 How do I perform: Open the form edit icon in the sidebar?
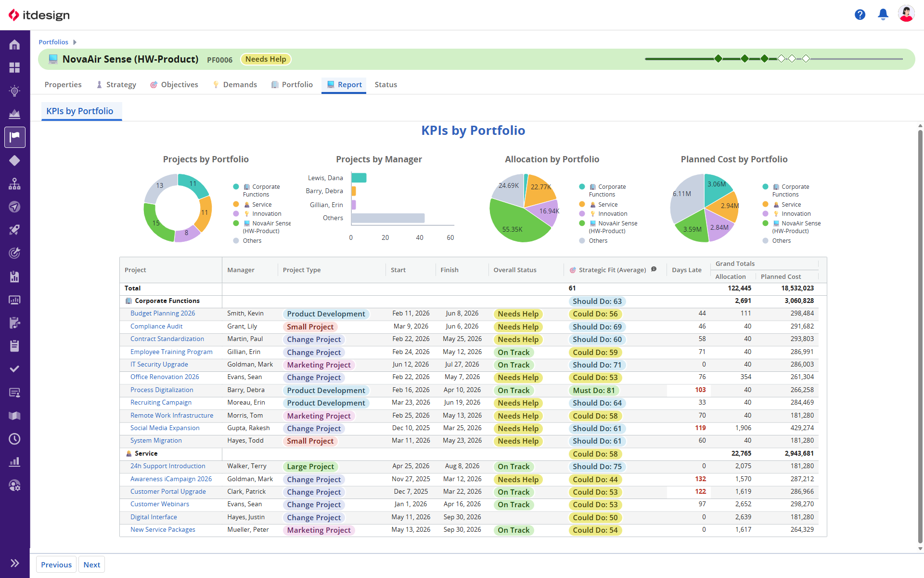(x=14, y=323)
